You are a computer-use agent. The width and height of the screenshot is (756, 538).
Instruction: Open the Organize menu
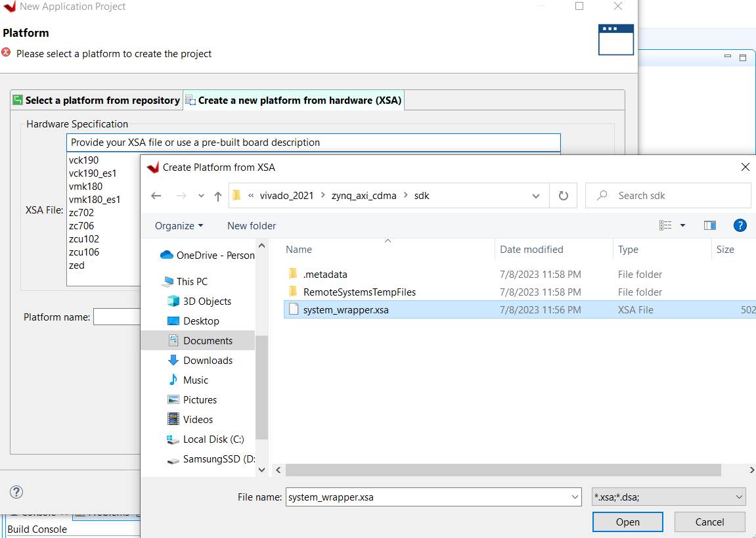coord(179,225)
